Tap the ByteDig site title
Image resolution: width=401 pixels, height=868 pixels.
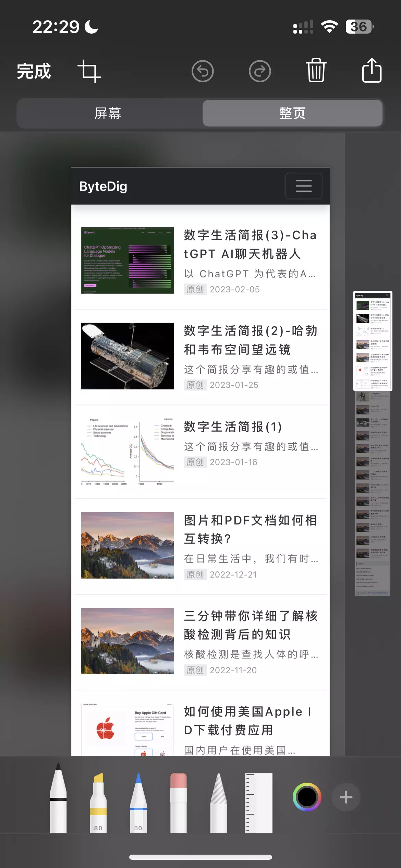(103, 186)
